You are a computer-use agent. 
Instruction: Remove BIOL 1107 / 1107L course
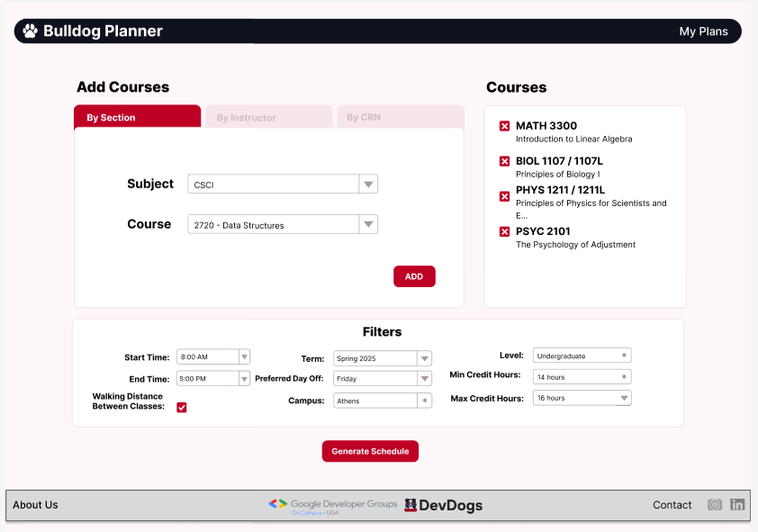[x=504, y=161]
